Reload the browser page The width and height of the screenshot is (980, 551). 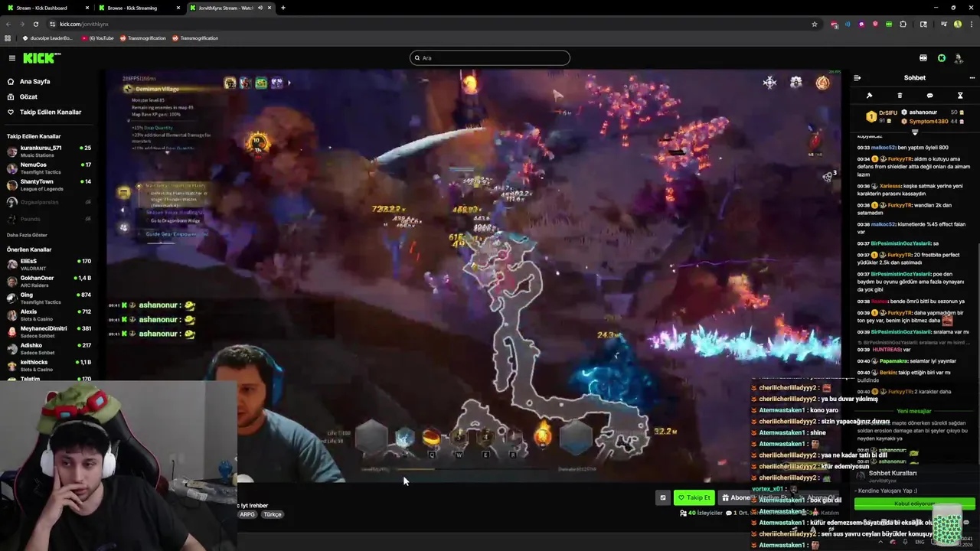point(35,24)
